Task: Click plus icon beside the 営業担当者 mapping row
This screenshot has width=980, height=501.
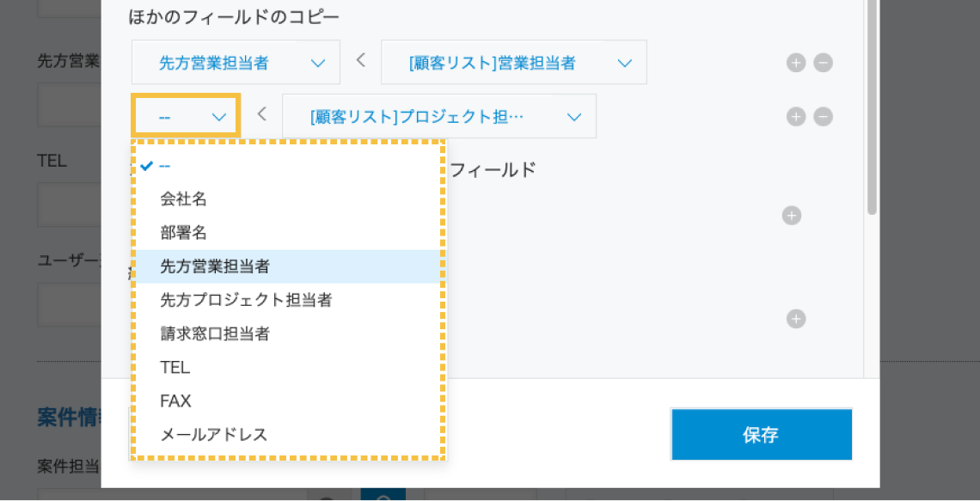Action: (x=796, y=62)
